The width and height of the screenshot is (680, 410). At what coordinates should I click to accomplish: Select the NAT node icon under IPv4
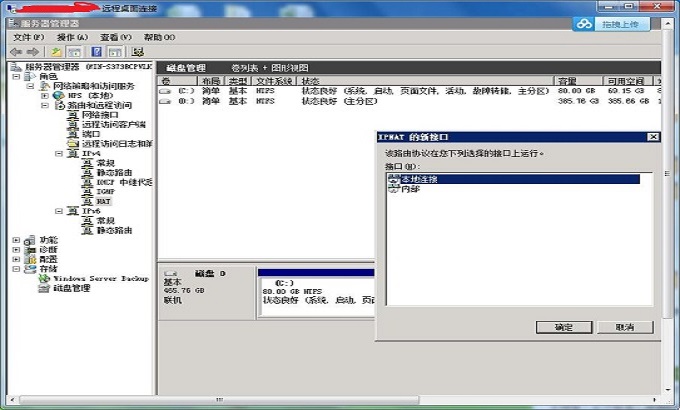pyautogui.click(x=87, y=201)
